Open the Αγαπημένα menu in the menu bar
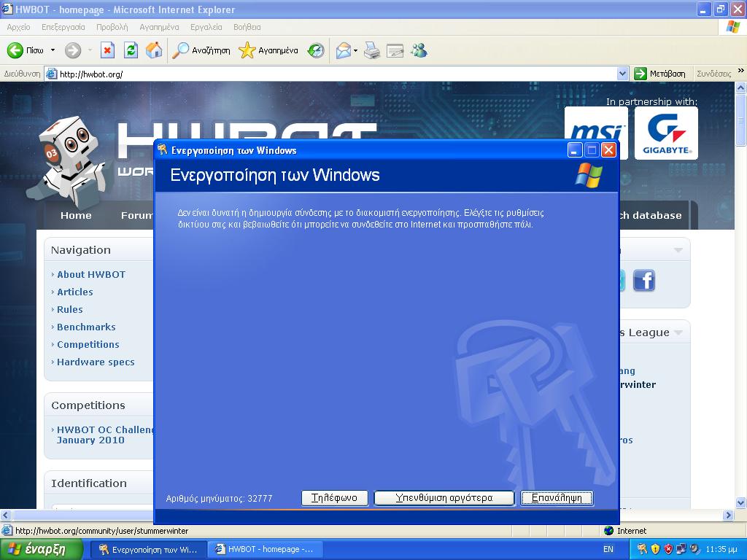This screenshot has width=747, height=560. (159, 27)
